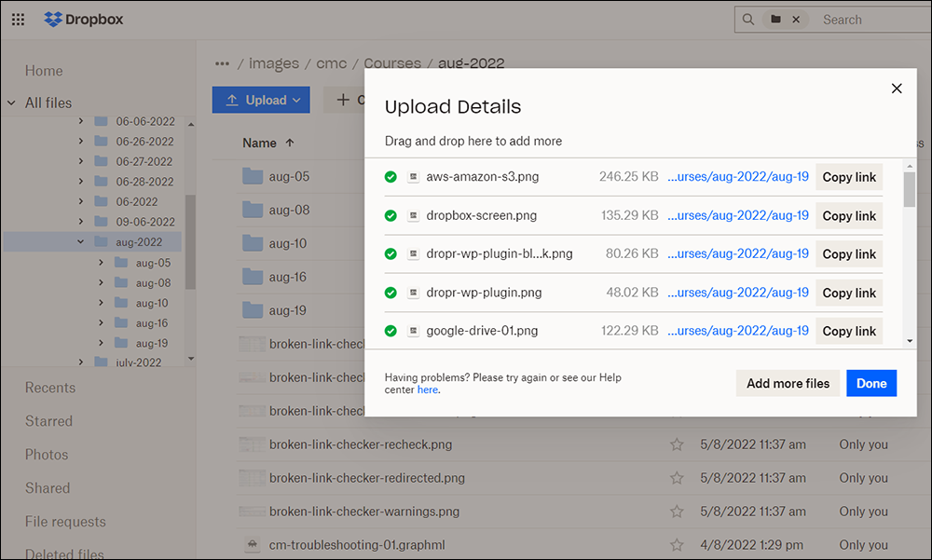
Task: Open the app grid launcher icon
Action: tap(19, 20)
